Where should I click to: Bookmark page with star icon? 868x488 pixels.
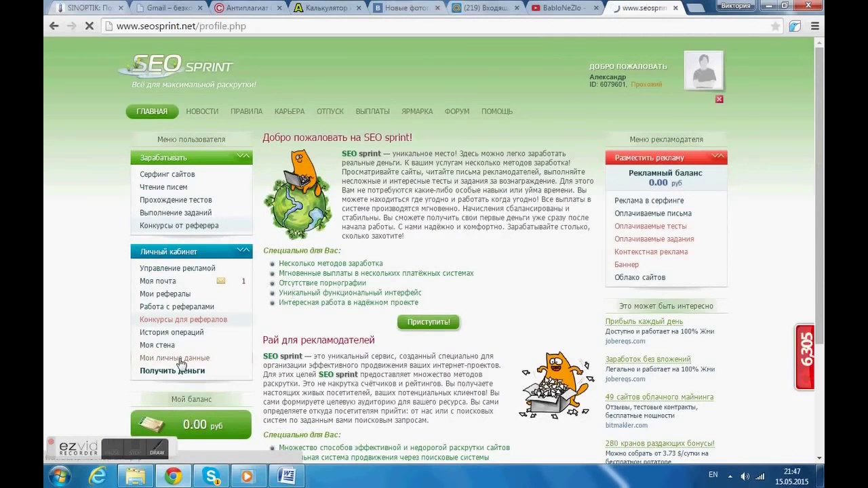(x=775, y=26)
